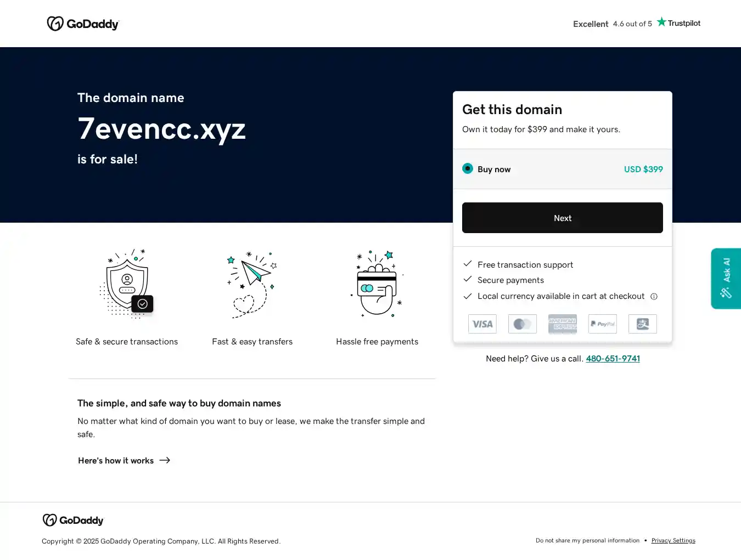Viewport: 741px width, 560px height.
Task: Open Here's how it works link
Action: pyautogui.click(x=116, y=461)
